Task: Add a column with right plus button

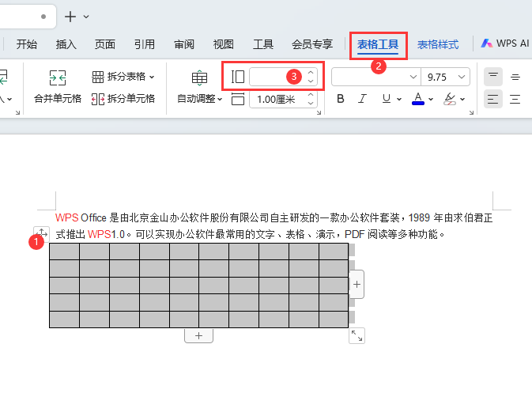Action: (357, 285)
